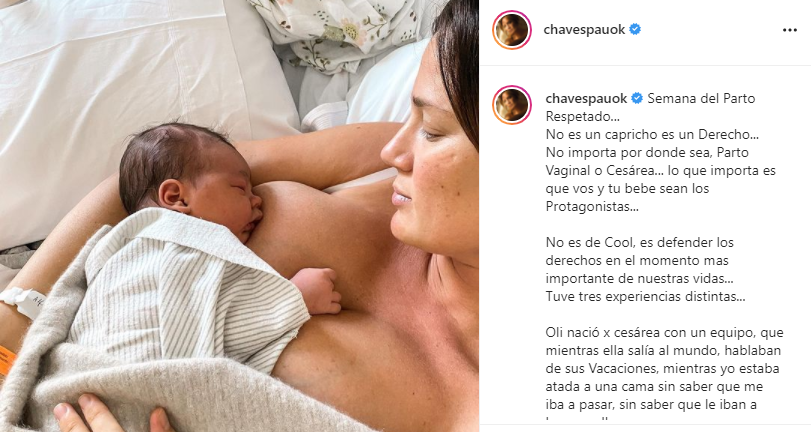The image size is (811, 432).
Task: Click the mother and baby post photo
Action: point(239,216)
